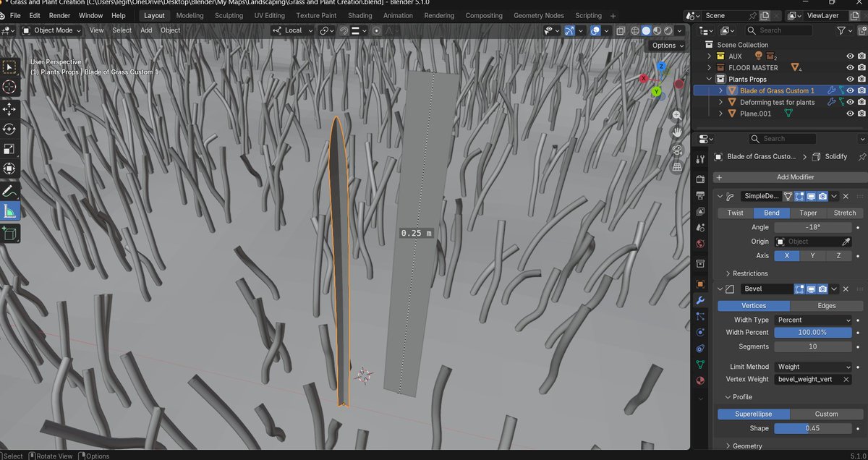Open the Local transform orientation dropdown

pyautogui.click(x=293, y=30)
